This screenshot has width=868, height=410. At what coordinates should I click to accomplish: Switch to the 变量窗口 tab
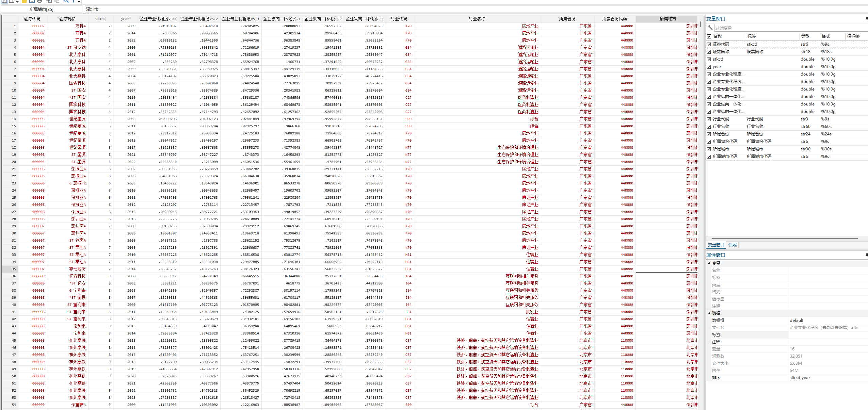click(x=716, y=245)
